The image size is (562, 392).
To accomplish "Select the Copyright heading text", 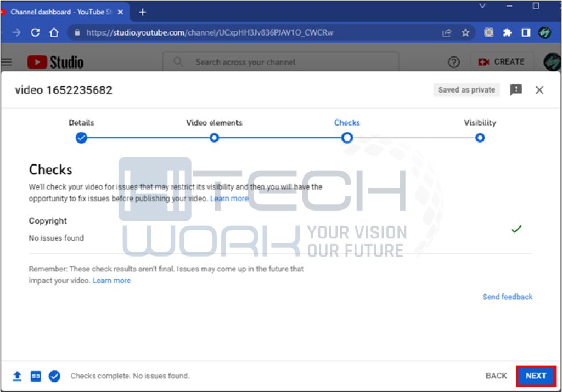I will click(48, 221).
